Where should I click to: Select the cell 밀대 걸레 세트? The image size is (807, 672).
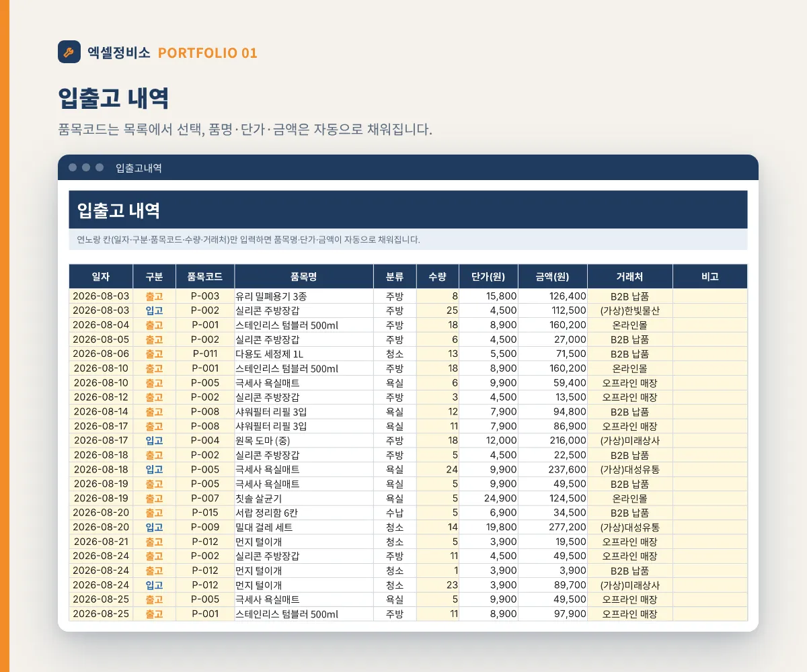click(304, 527)
